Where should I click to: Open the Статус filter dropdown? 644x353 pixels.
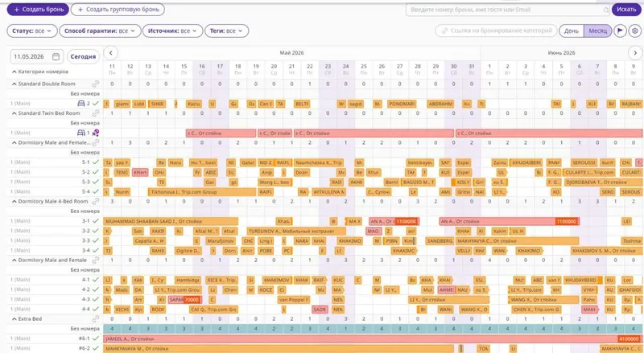click(x=32, y=31)
